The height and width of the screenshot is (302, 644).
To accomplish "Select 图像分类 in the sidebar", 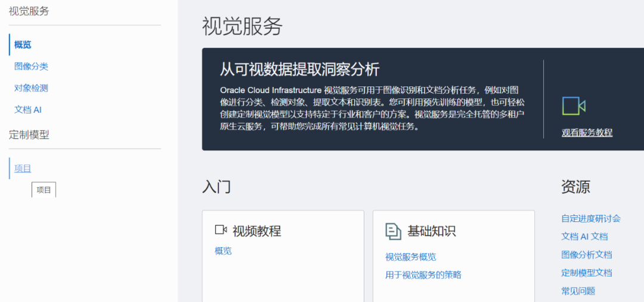I will (31, 66).
